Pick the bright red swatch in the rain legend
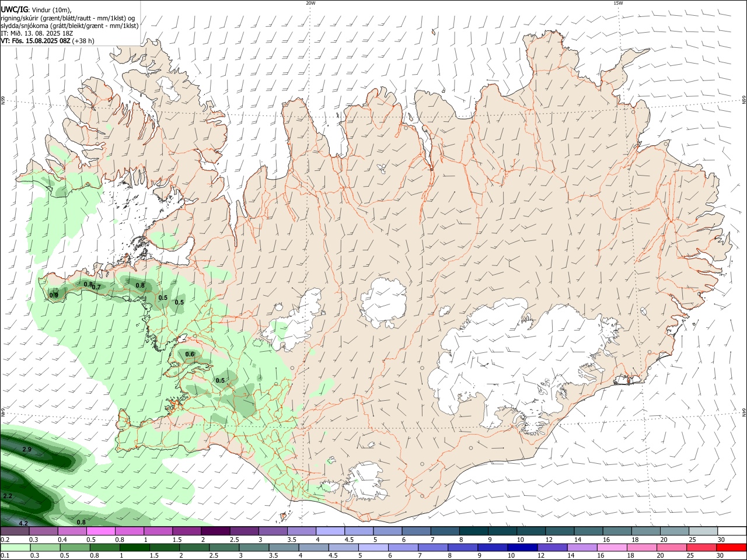The image size is (747, 560). tap(731, 548)
